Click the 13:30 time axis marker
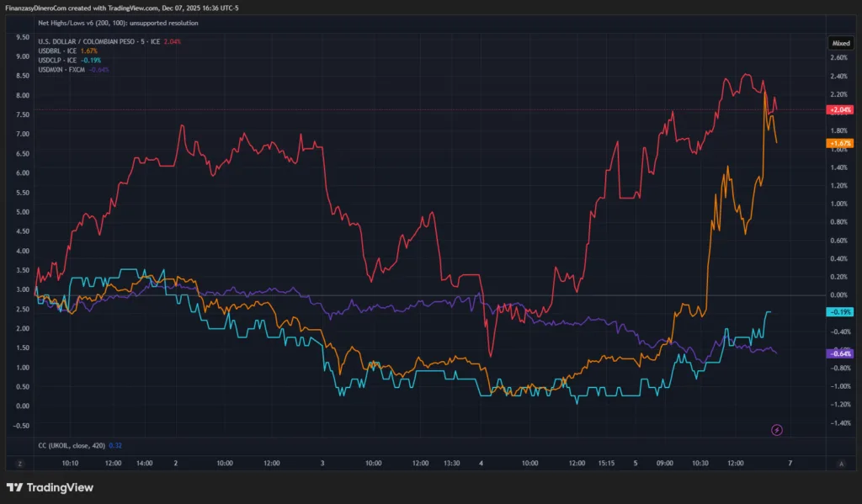 pos(452,464)
